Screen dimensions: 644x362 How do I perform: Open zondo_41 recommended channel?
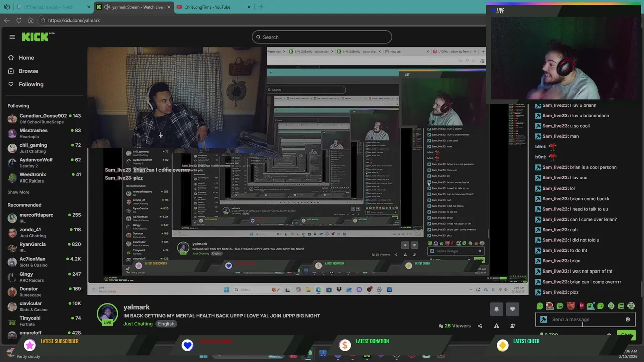(x=44, y=232)
